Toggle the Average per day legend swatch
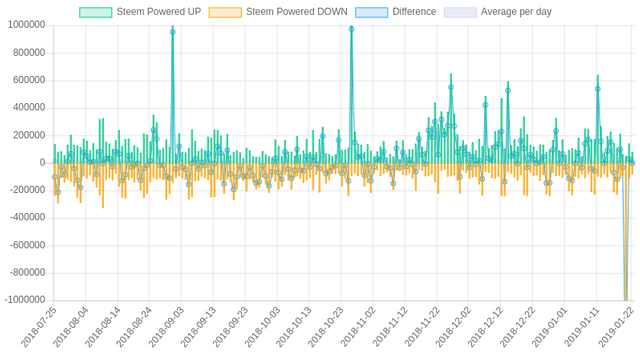This screenshot has height=361, width=640. [460, 12]
